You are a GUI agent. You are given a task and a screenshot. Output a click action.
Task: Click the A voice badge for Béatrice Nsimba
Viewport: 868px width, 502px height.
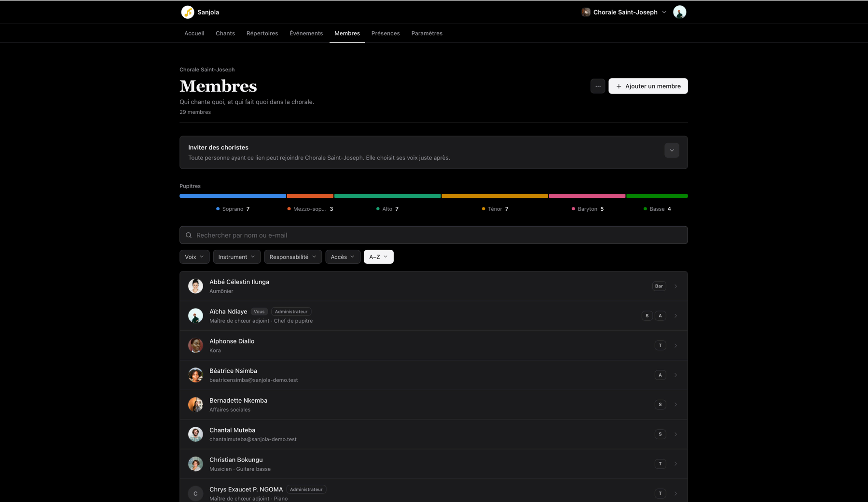point(660,375)
